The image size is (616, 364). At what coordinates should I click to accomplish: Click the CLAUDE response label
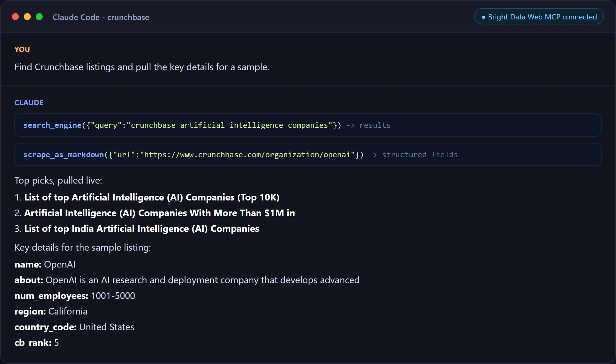coord(29,103)
